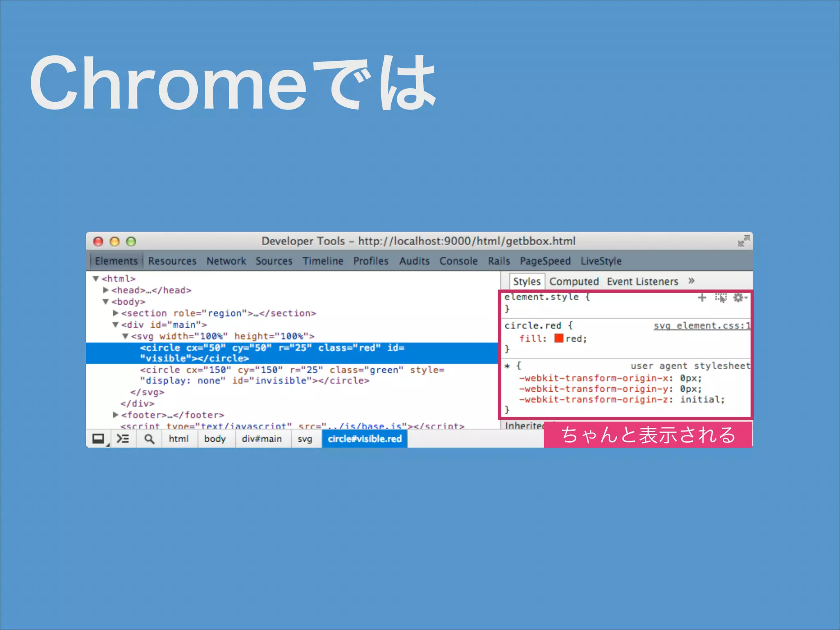Click the red fill color swatch
This screenshot has height=630, width=840.
pyautogui.click(x=559, y=338)
